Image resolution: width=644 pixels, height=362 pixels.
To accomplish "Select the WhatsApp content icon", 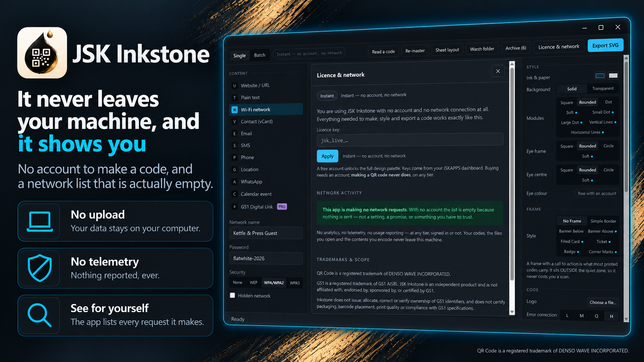I will tap(235, 182).
